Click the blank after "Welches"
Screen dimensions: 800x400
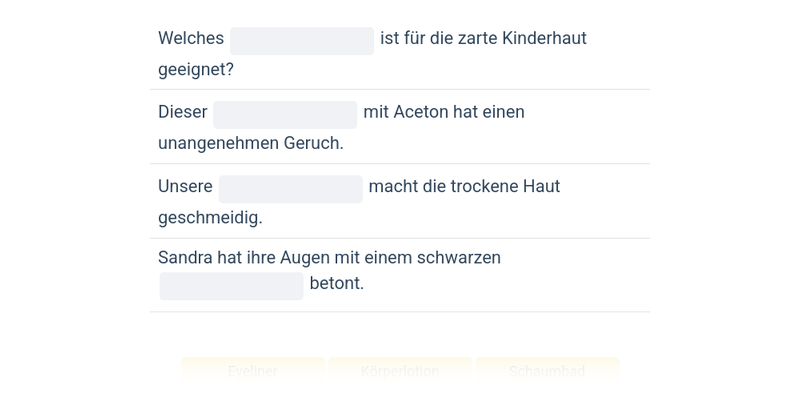pyautogui.click(x=301, y=41)
